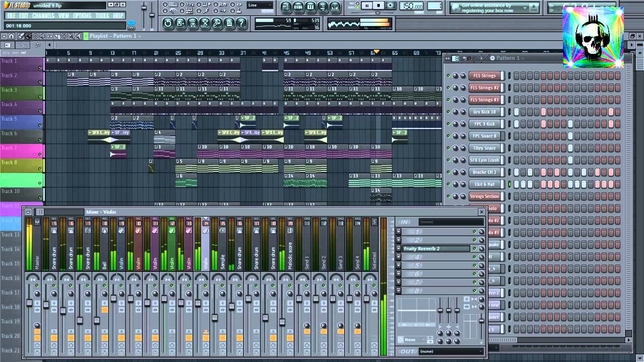
Task: Select the Playlist playback speaker tool
Action: click(78, 36)
